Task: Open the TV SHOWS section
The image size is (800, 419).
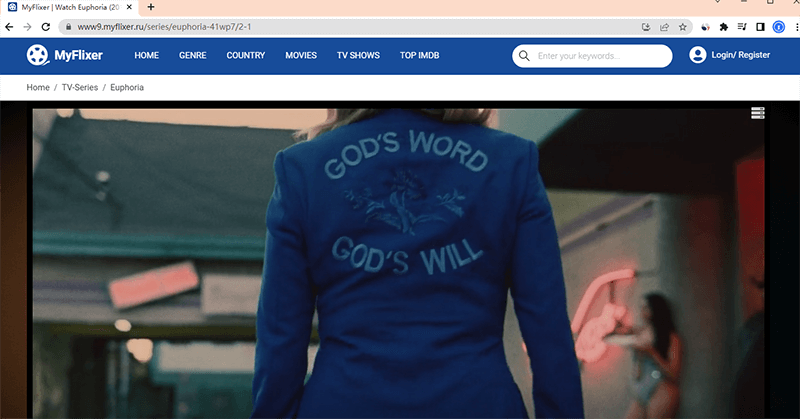Action: tap(358, 55)
